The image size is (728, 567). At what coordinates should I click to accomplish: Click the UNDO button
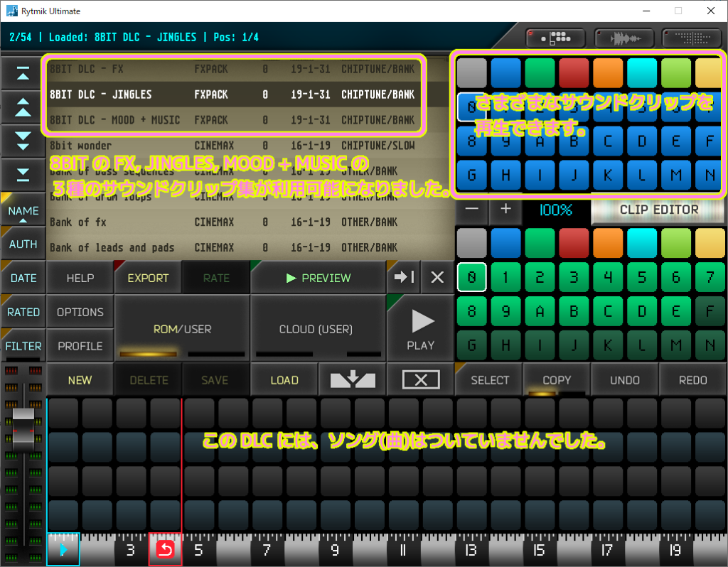623,379
